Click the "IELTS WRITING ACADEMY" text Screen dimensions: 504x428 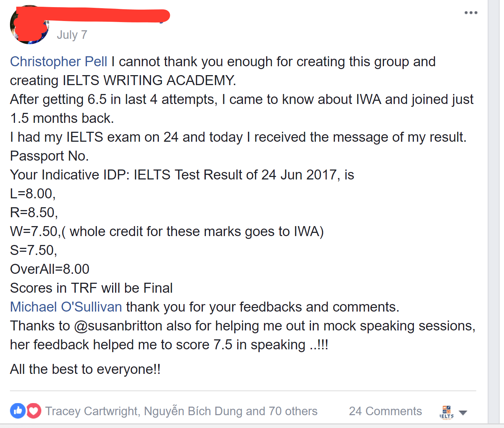point(149,80)
